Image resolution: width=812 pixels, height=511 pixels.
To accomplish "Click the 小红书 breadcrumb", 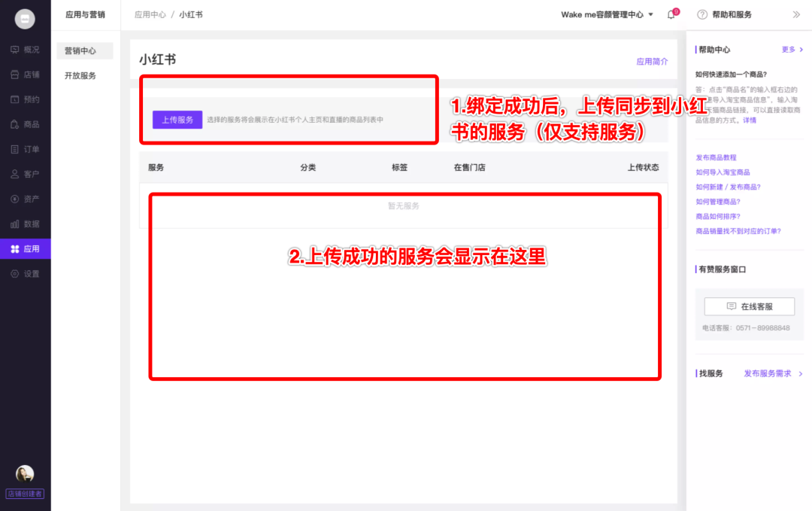I will coord(190,14).
